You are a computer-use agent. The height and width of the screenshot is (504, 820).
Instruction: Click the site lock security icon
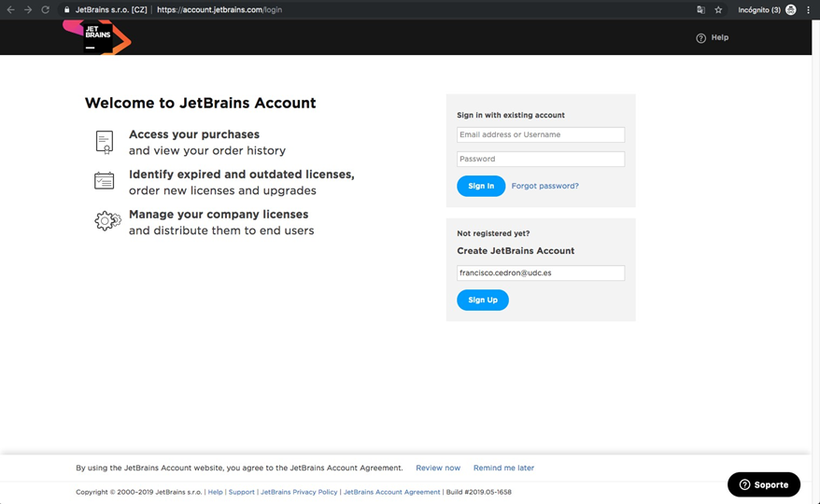[67, 10]
